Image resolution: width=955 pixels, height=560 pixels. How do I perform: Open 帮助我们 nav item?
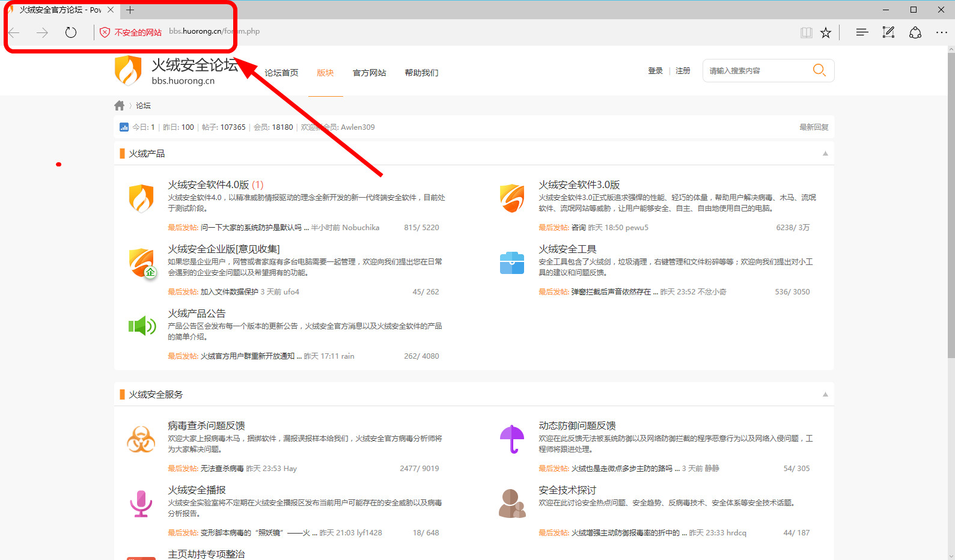421,73
